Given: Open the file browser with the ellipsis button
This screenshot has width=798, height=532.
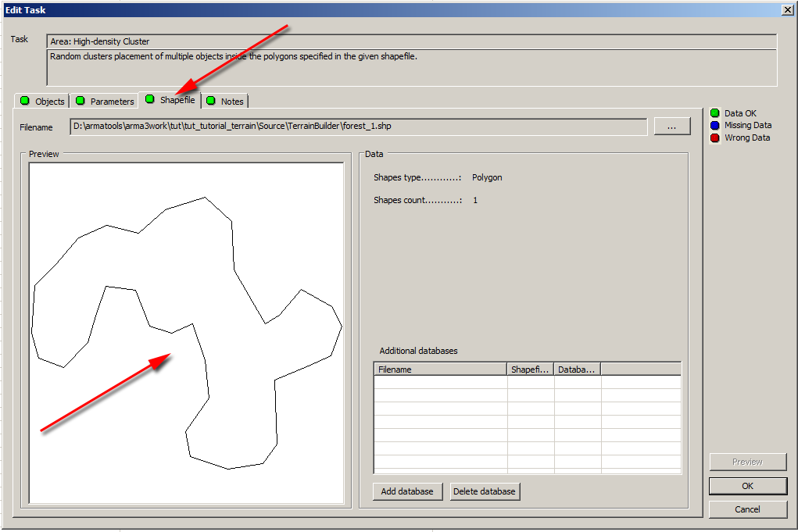Looking at the screenshot, I should (x=672, y=126).
